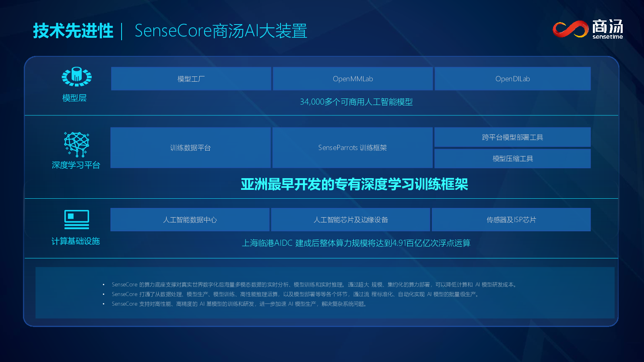Select the 模型工厂 box
The image size is (644, 362).
[x=191, y=79]
